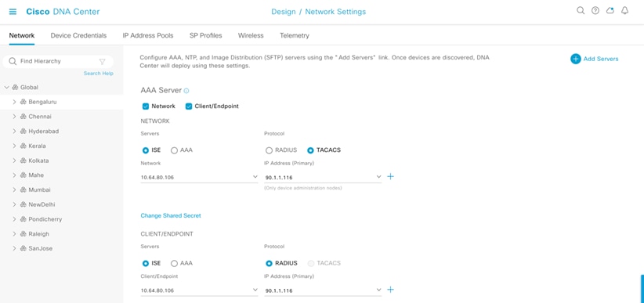The image size is (644, 303).
Task: Switch to the Network tab
Action: pos(22,36)
